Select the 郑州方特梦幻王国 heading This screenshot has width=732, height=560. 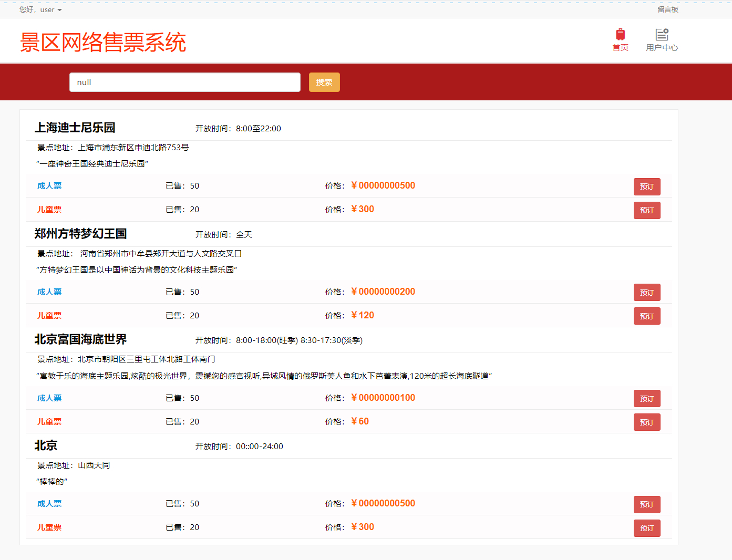tap(81, 234)
